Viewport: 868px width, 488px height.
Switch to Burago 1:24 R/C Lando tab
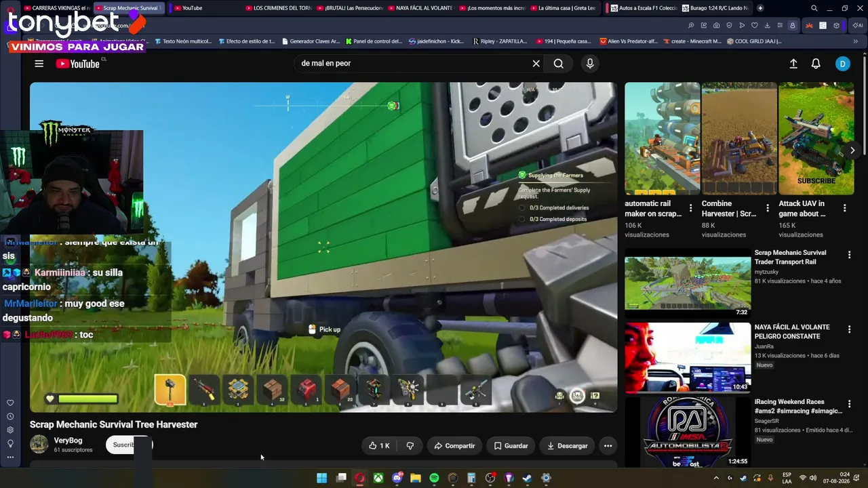tap(715, 8)
